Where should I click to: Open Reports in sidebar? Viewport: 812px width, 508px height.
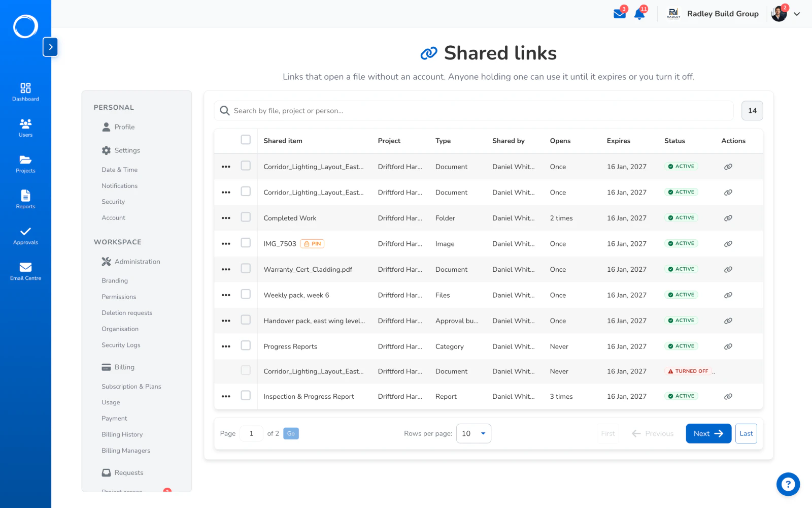click(25, 200)
